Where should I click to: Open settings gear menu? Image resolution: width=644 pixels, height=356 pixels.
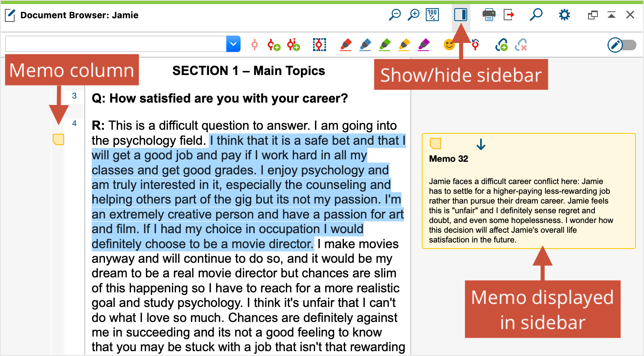[565, 15]
